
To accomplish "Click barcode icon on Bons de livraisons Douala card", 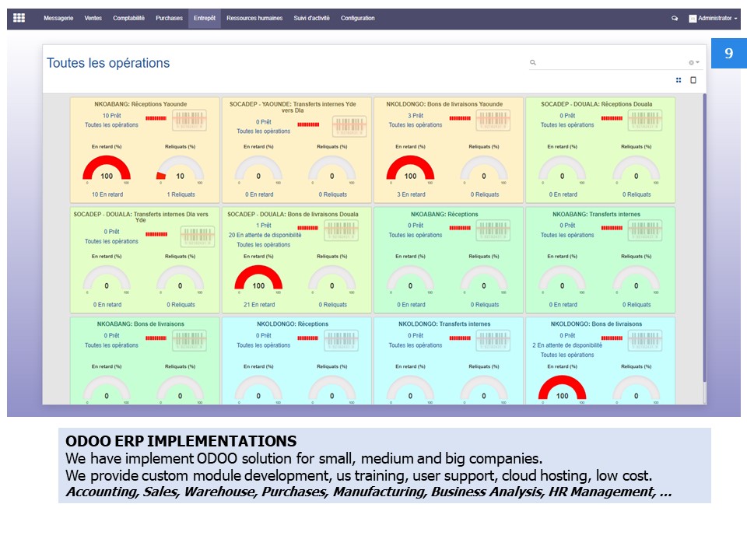I will click(x=341, y=230).
